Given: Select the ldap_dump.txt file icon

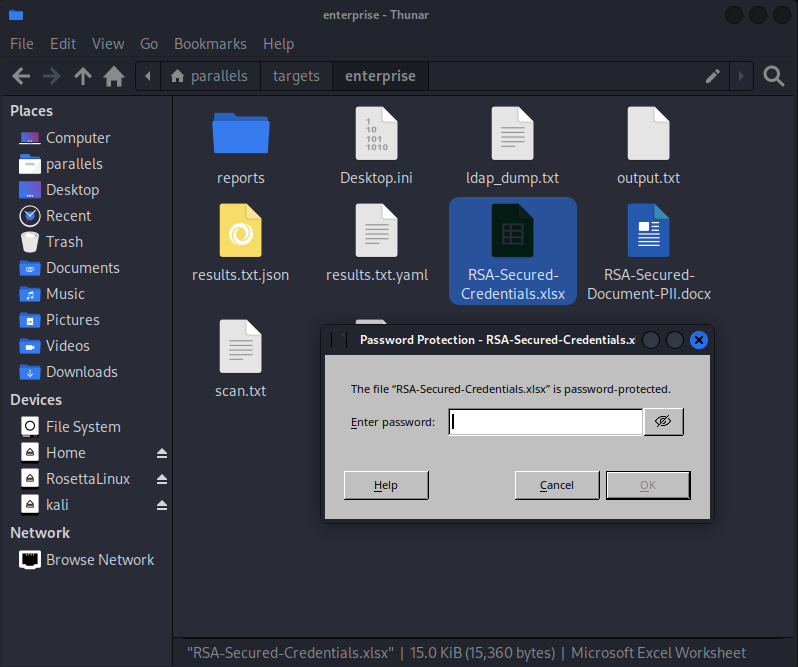Looking at the screenshot, I should [512, 133].
